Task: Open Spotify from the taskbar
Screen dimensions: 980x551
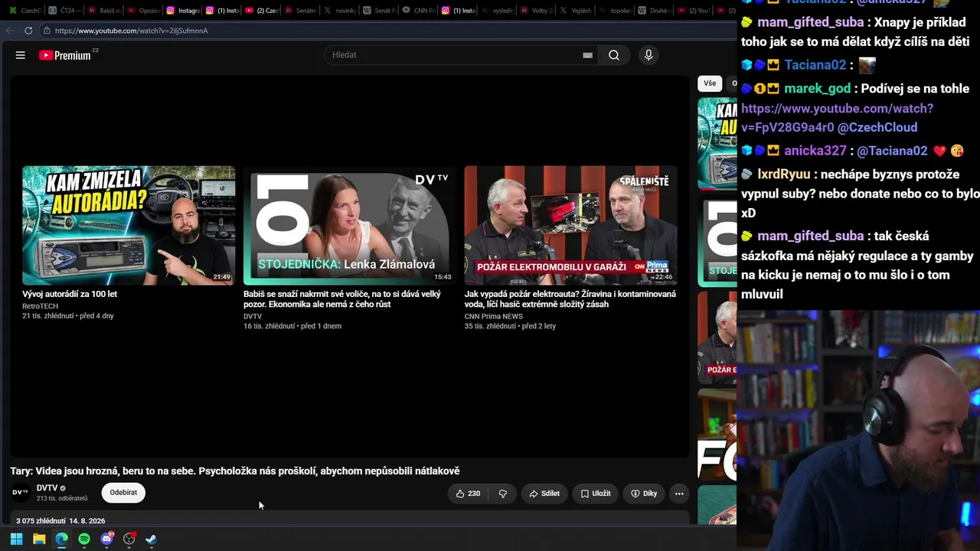Action: (84, 539)
